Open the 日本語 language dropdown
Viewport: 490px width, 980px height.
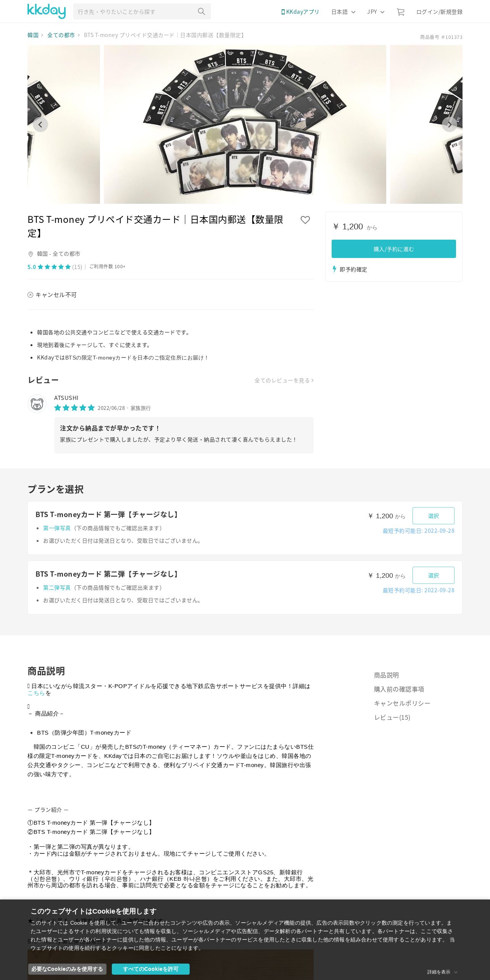click(x=343, y=12)
